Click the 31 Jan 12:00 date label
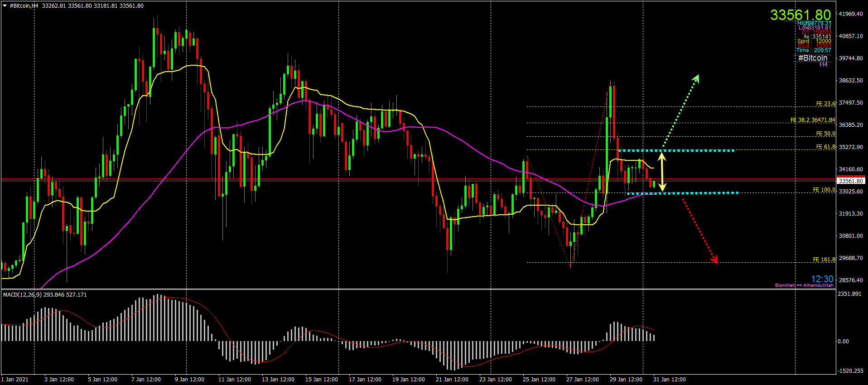868x385 pixels. [x=670, y=380]
